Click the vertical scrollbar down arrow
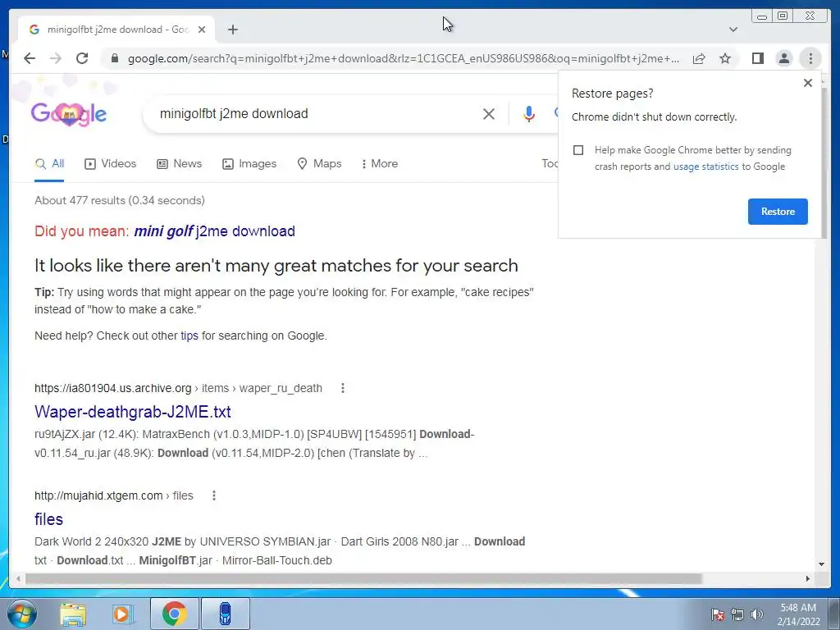The height and width of the screenshot is (630, 840). click(821, 564)
